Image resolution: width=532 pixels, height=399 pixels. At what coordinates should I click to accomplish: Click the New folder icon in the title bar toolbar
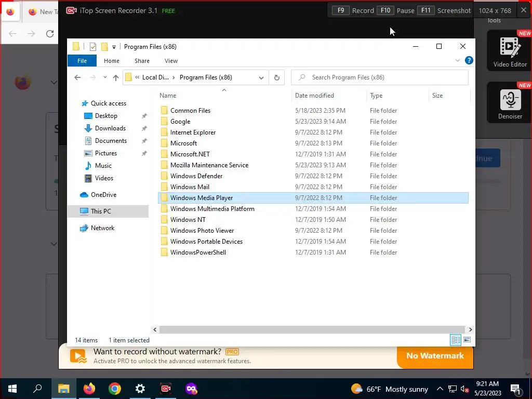(x=104, y=47)
